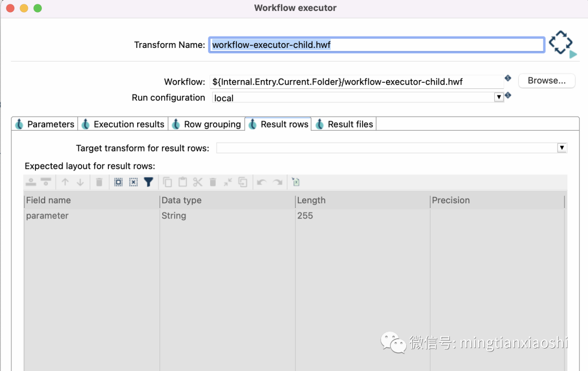Click the Workflow path input field
Image resolution: width=588 pixels, height=371 pixels.
(356, 82)
